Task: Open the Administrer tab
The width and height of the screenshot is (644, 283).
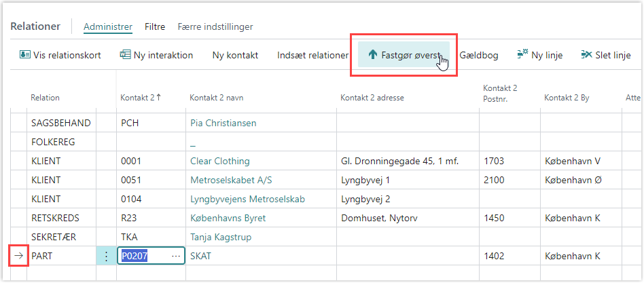Action: click(107, 27)
